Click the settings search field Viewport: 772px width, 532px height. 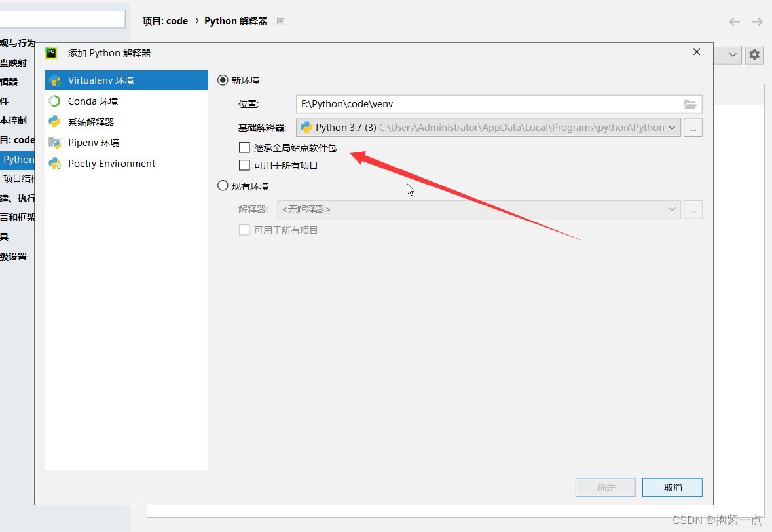(62, 19)
